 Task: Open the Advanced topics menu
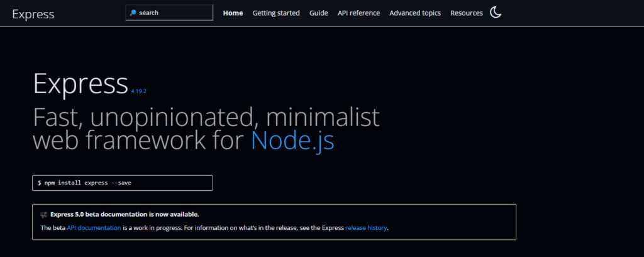(x=415, y=13)
